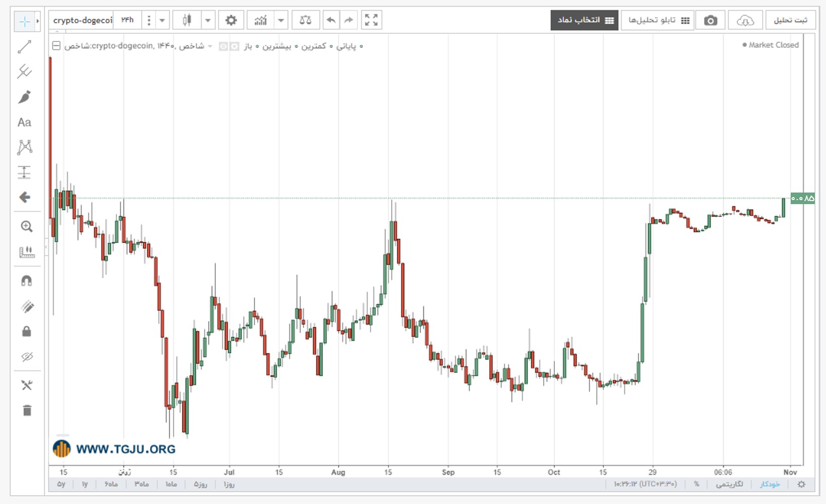Select the brush drawing tool

(24, 97)
